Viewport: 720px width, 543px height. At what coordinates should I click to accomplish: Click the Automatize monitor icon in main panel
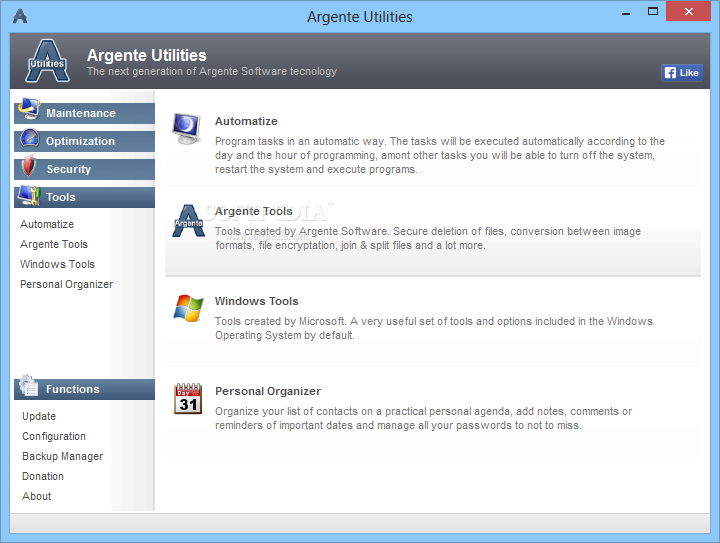(x=186, y=128)
